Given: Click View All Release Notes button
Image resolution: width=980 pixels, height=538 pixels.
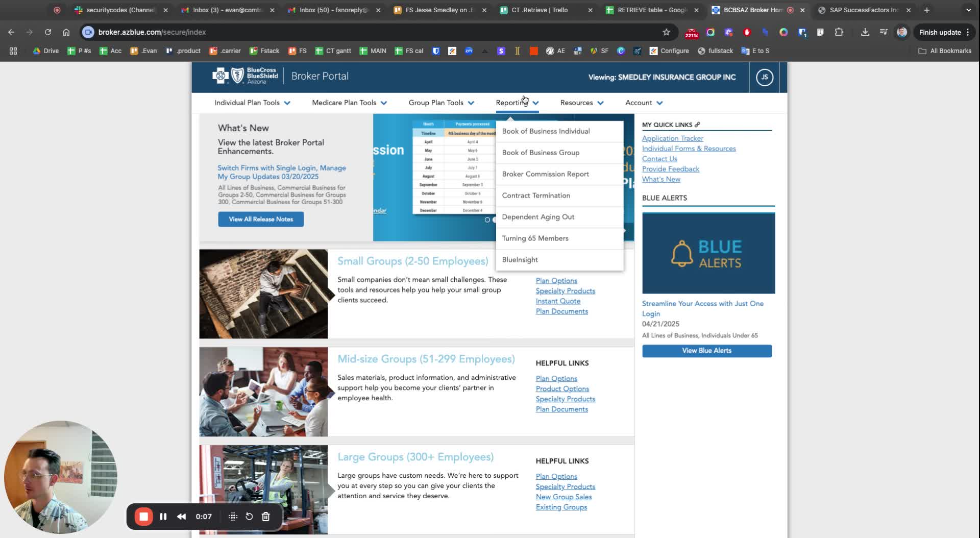Looking at the screenshot, I should click(261, 219).
